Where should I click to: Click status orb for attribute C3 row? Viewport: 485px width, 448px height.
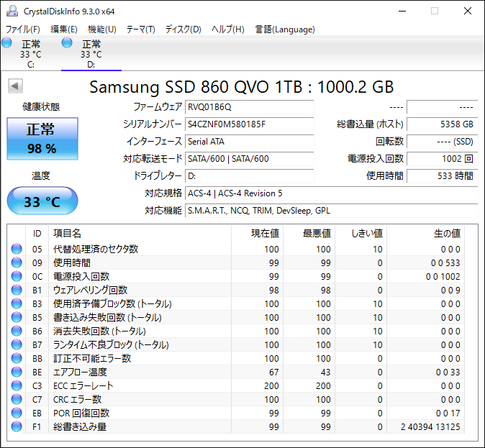click(x=17, y=385)
